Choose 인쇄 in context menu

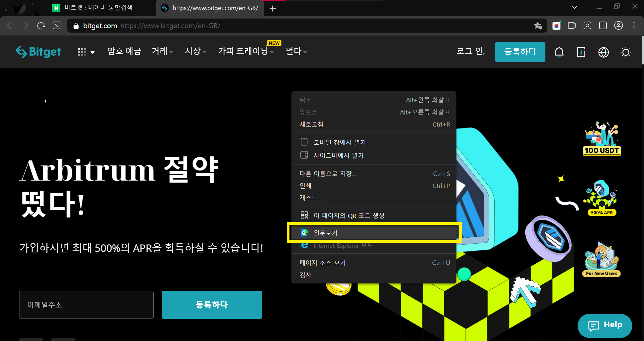(x=374, y=186)
